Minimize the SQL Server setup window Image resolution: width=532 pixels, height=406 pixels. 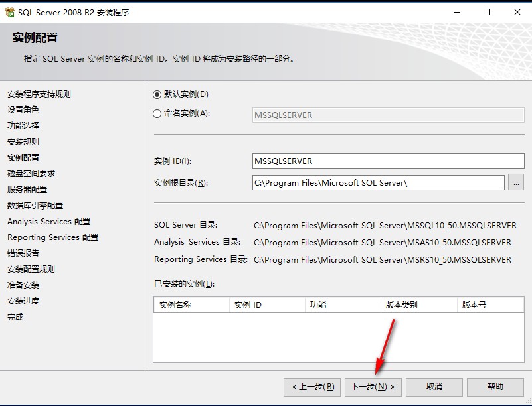(457, 12)
